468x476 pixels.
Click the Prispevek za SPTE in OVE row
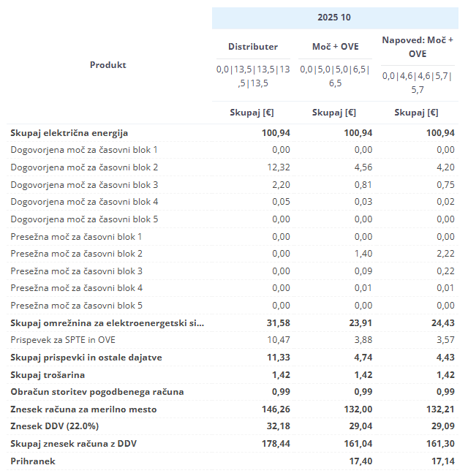[x=63, y=340]
